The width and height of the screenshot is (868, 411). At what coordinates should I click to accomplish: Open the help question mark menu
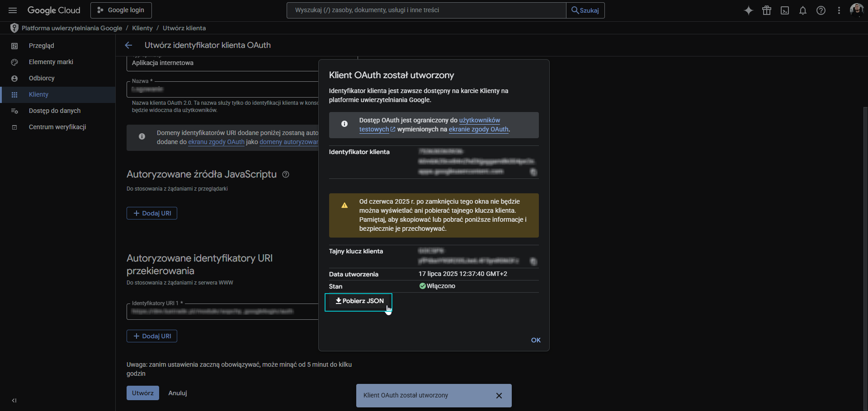click(x=821, y=10)
